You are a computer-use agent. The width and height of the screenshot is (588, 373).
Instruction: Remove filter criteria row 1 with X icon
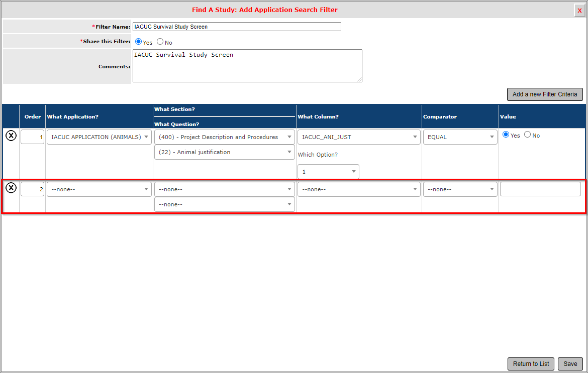pos(11,136)
